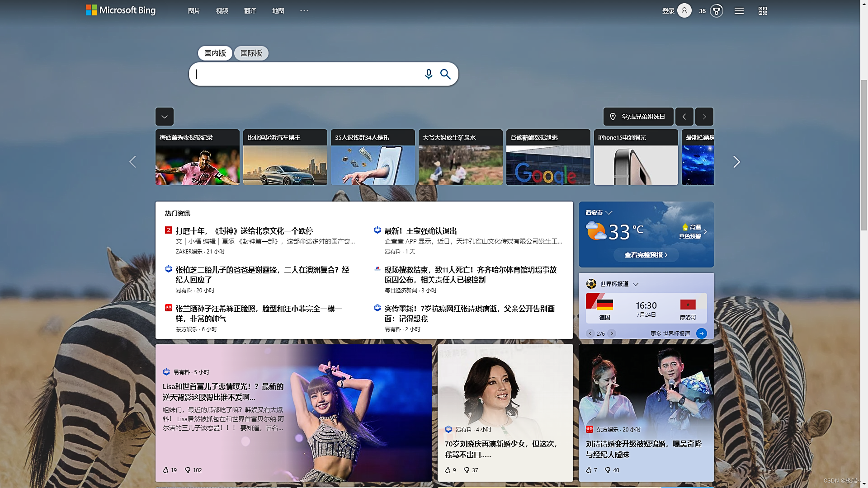Open the 谷歌薪酬数据泄露 thumbnail card
Viewport: 868px width, 488px height.
548,157
